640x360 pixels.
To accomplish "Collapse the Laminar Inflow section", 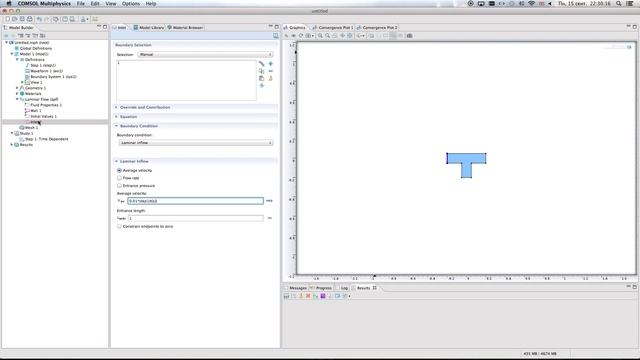I will click(x=116, y=161).
